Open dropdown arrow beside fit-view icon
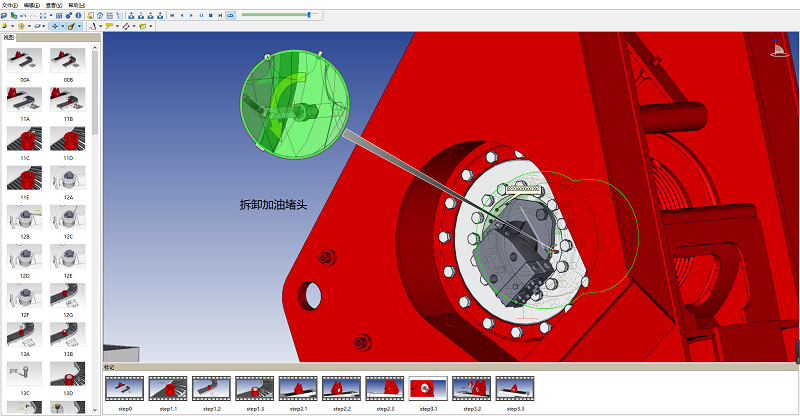The width and height of the screenshot is (800, 416). click(x=51, y=16)
